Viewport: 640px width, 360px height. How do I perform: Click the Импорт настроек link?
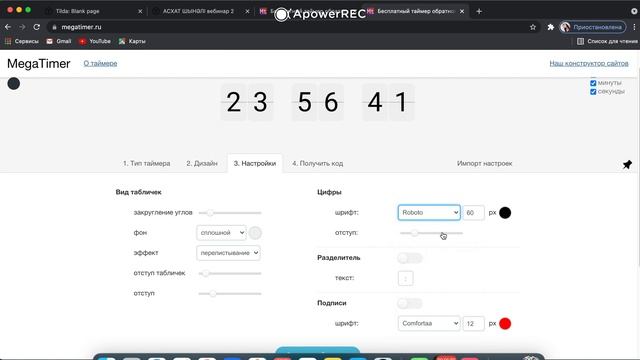(484, 163)
